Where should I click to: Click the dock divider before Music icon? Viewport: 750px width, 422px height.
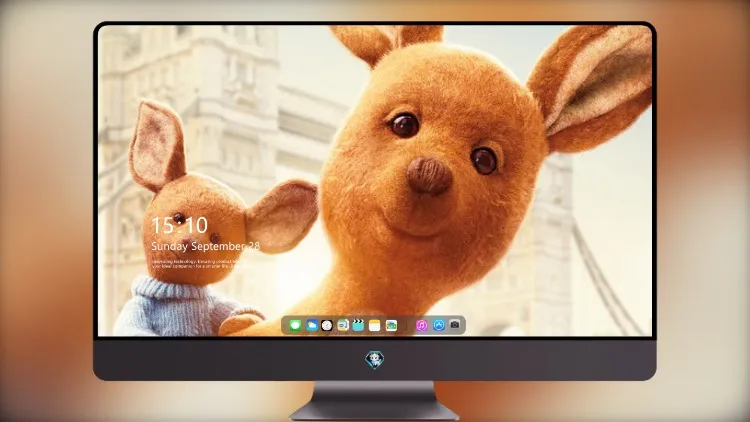pyautogui.click(x=407, y=325)
